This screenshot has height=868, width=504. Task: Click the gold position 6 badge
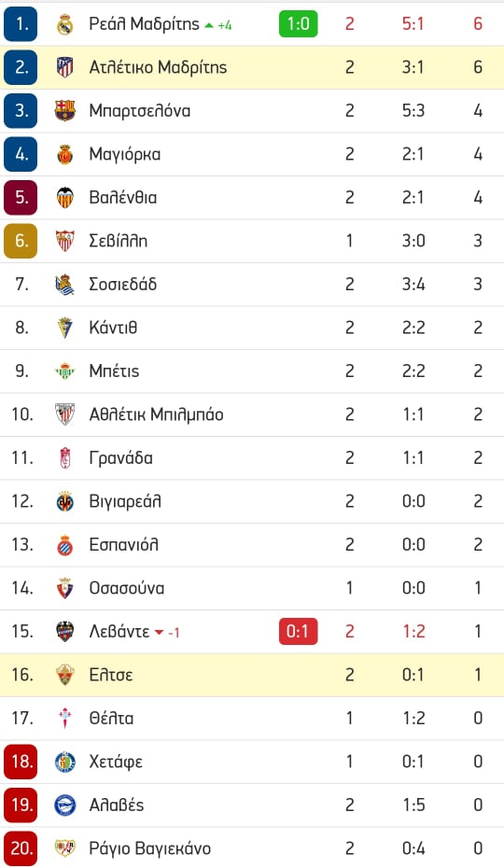[x=21, y=241]
